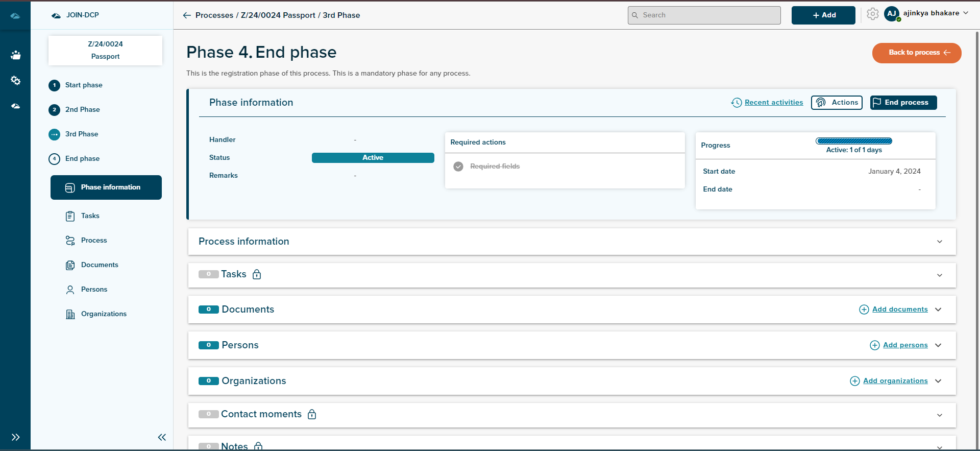This screenshot has width=980, height=451.
Task: Expand the Process information section
Action: (x=939, y=242)
